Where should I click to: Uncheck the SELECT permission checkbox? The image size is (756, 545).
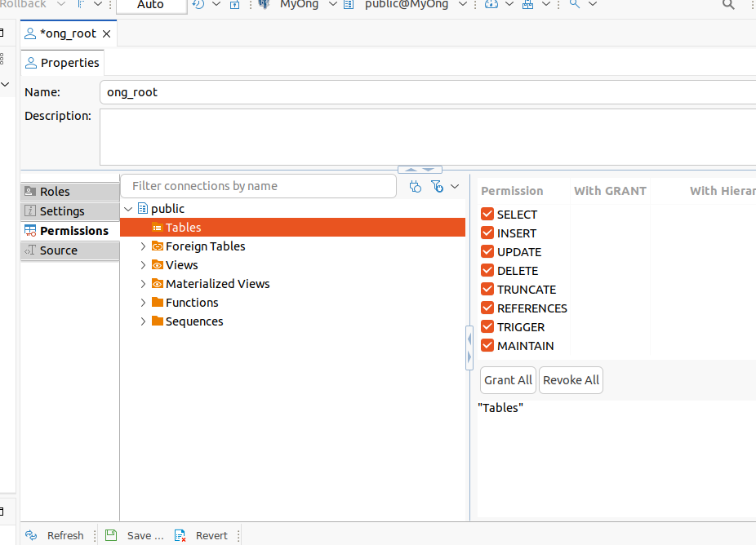click(487, 214)
